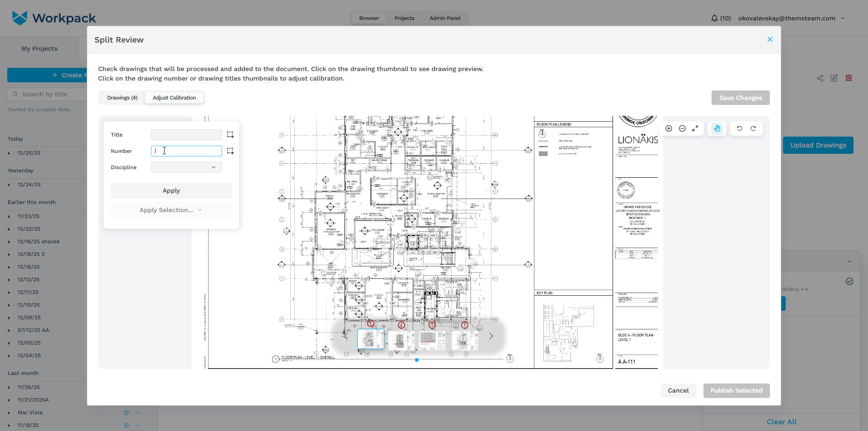Zoom out of the drawing preview
This screenshot has height=431, width=868.
pos(682,128)
